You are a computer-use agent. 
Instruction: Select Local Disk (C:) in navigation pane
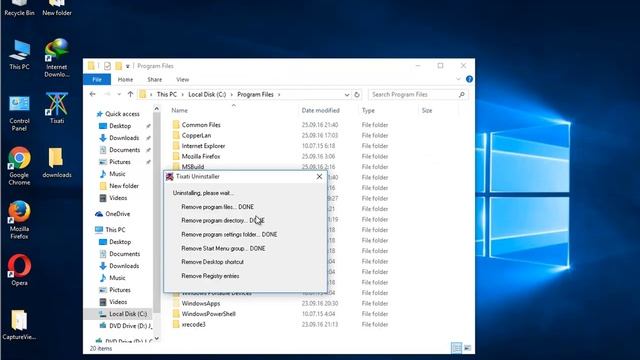[x=128, y=313]
